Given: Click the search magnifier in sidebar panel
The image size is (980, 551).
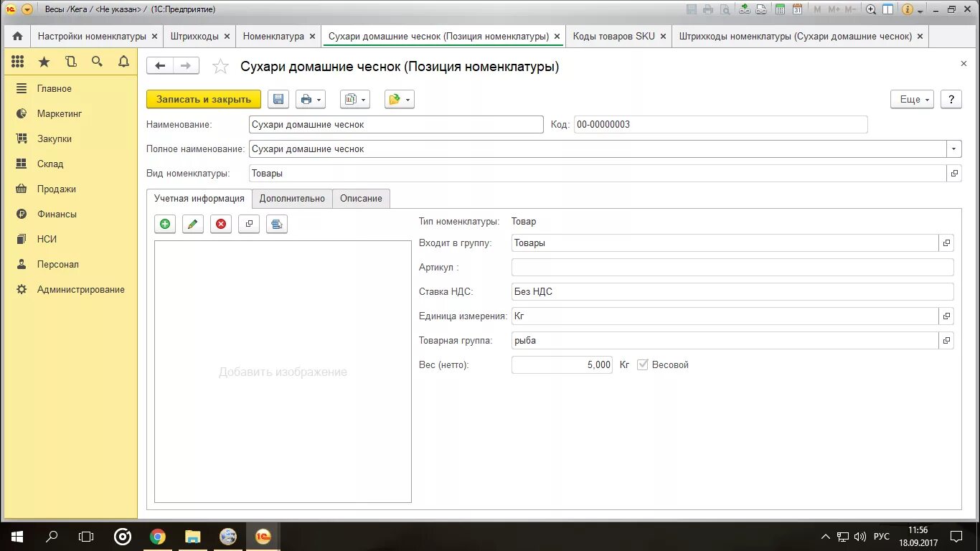Looking at the screenshot, I should [x=97, y=62].
